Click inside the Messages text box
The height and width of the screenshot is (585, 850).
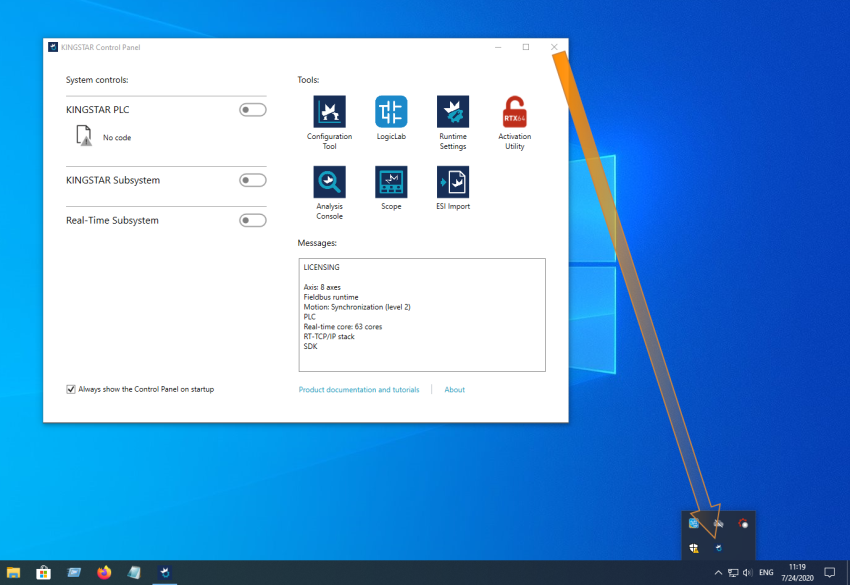click(x=422, y=315)
